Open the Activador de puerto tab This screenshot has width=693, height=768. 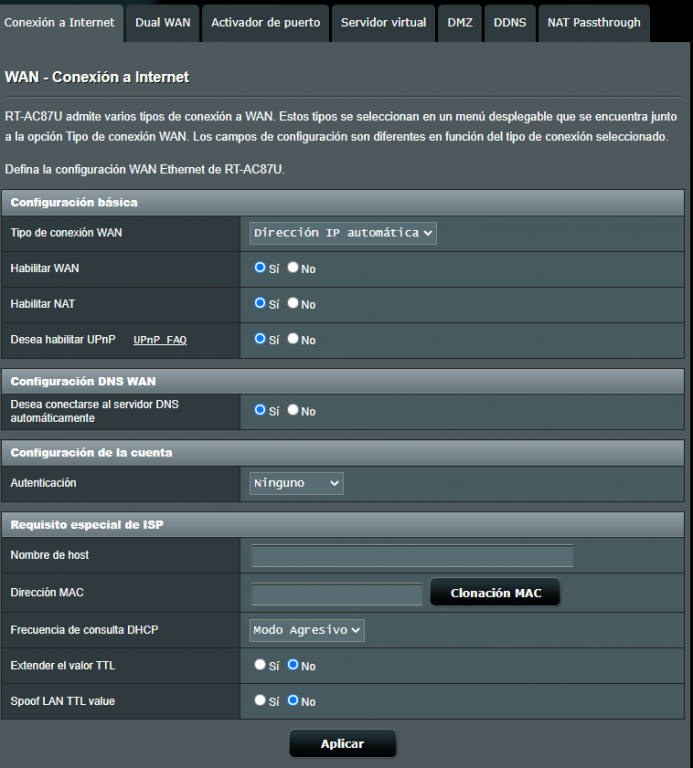click(265, 23)
